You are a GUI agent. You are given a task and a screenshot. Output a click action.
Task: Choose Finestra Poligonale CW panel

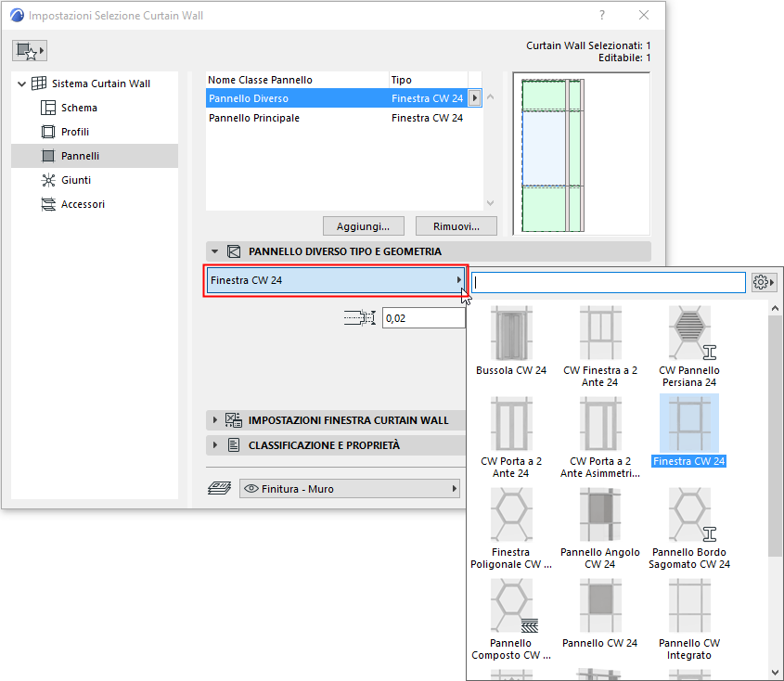point(511,529)
